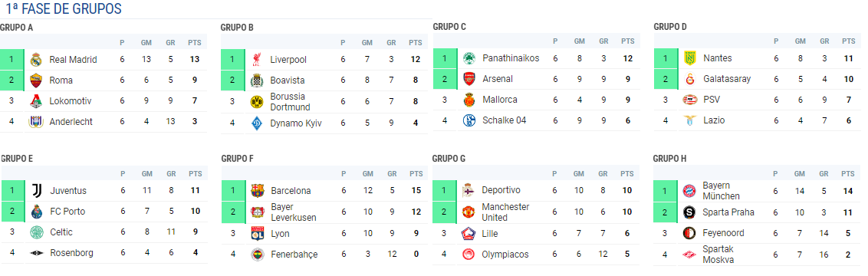The image size is (868, 276).
Task: Click the PTS column header in Grupo A
Action: click(x=194, y=43)
